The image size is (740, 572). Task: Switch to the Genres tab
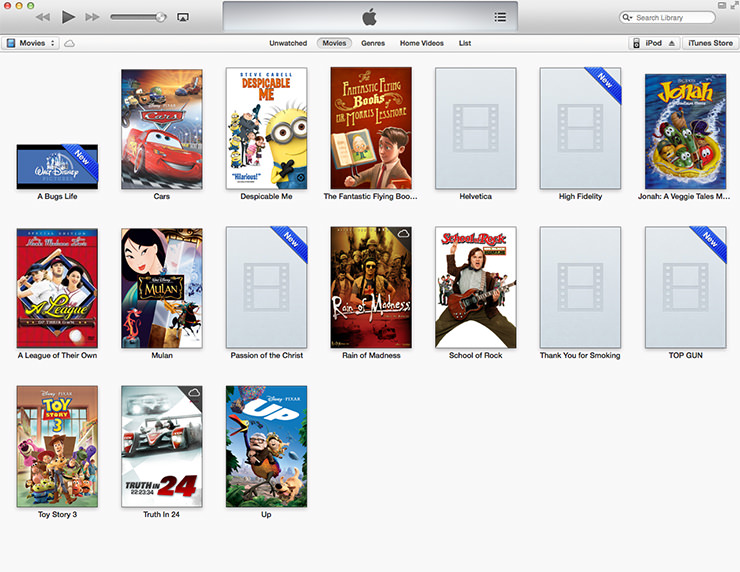pyautogui.click(x=373, y=43)
